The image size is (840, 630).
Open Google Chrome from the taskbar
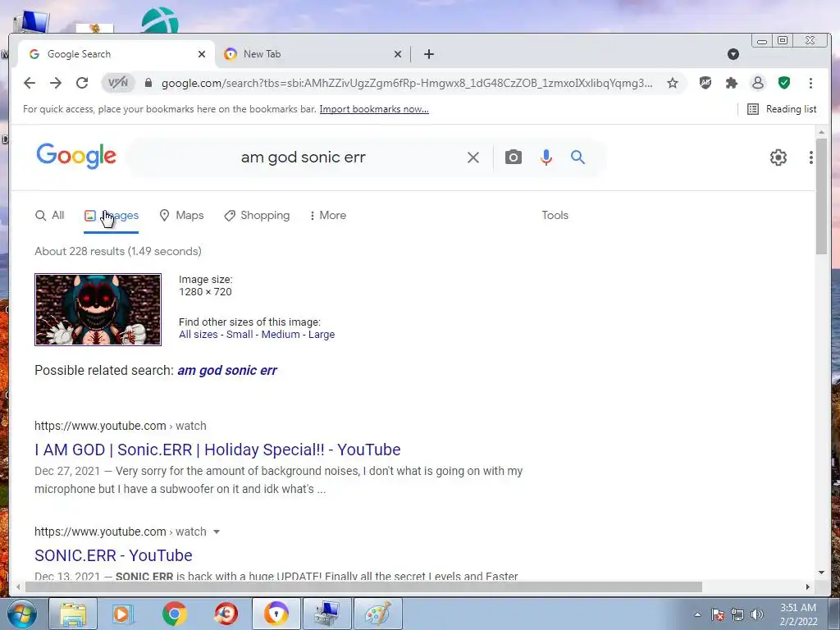(175, 614)
